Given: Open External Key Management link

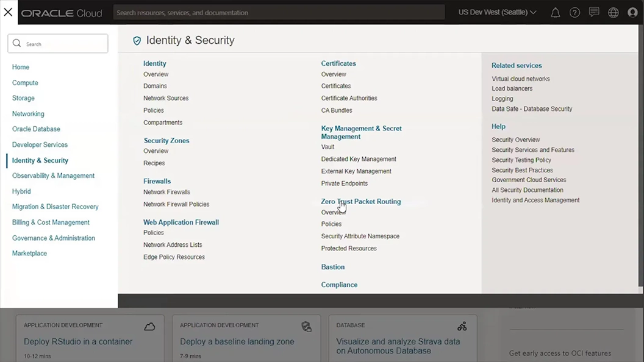Looking at the screenshot, I should click(356, 171).
